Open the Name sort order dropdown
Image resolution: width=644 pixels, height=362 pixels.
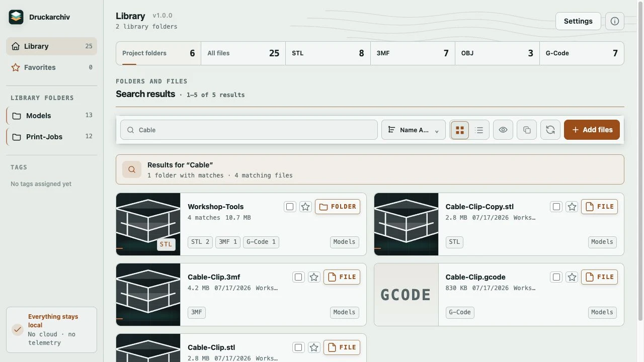tap(414, 130)
